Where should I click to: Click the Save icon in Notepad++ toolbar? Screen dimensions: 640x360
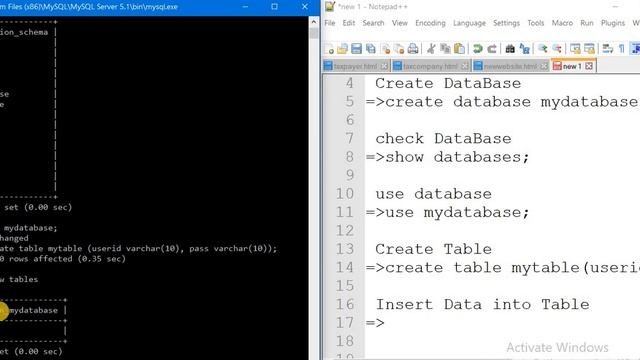click(356, 49)
